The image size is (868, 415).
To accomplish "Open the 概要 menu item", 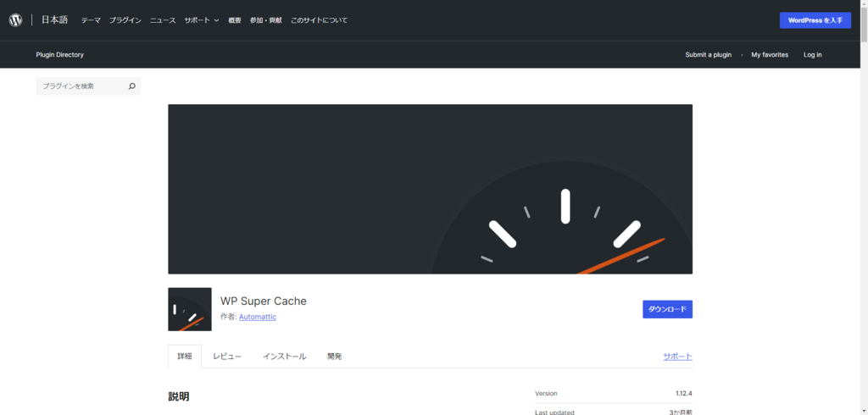I will [x=235, y=20].
